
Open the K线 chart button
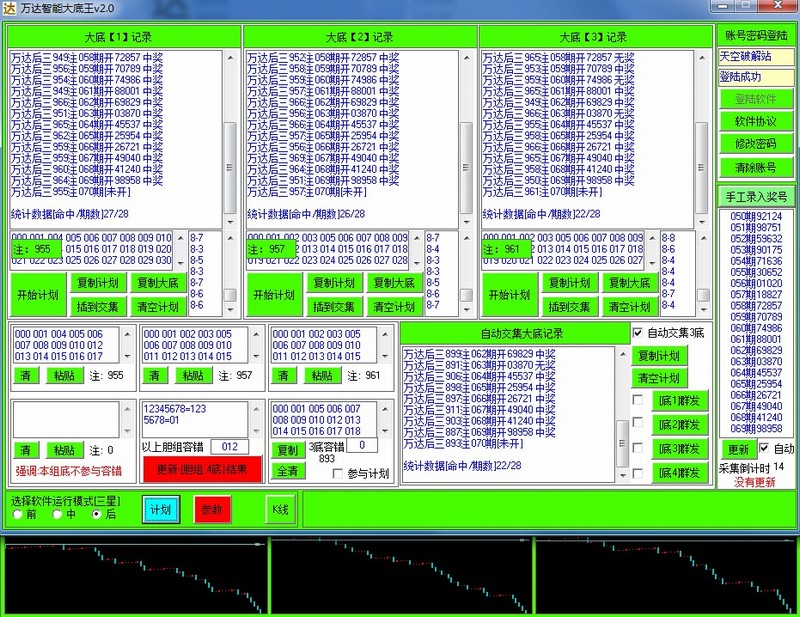click(x=281, y=509)
